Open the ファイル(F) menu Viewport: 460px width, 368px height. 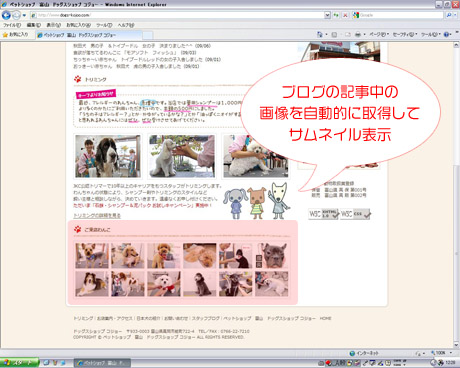pyautogui.click(x=12, y=25)
